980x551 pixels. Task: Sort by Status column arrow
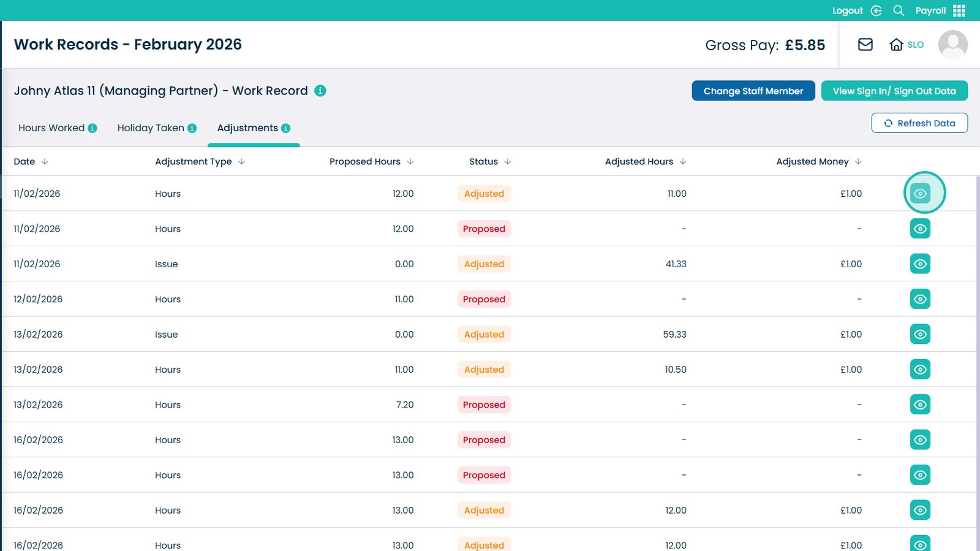507,162
